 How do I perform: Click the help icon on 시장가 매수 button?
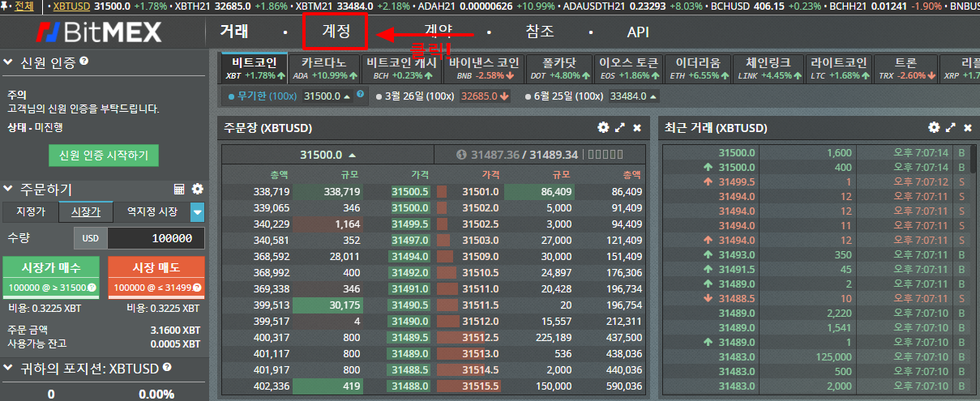point(92,288)
